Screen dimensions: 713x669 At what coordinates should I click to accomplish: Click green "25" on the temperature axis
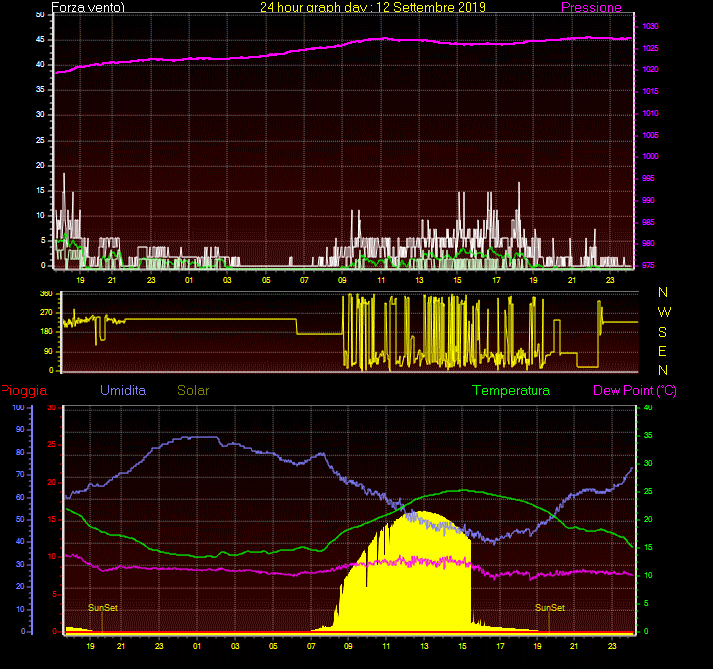pos(648,492)
